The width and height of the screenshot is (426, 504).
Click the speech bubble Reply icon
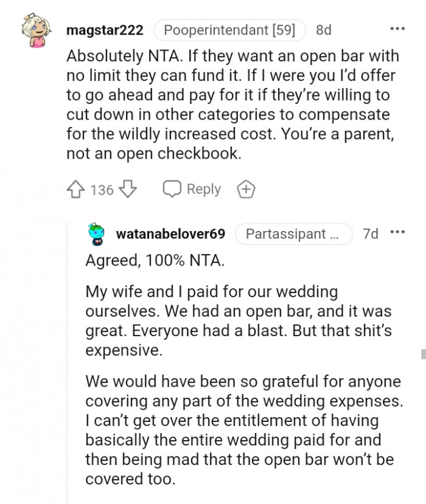(174, 189)
